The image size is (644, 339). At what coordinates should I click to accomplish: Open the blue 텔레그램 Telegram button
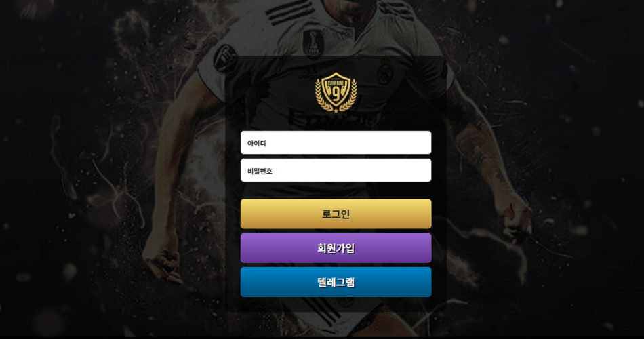(x=336, y=282)
